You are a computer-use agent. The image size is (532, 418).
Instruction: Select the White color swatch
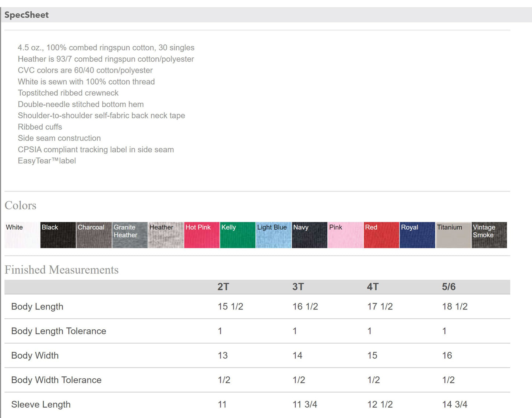(x=22, y=235)
